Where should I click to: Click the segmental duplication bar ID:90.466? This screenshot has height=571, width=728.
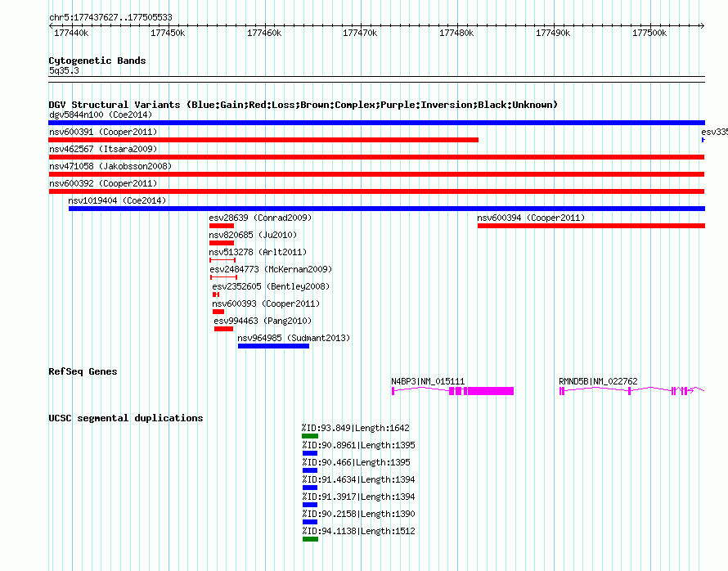(310, 470)
